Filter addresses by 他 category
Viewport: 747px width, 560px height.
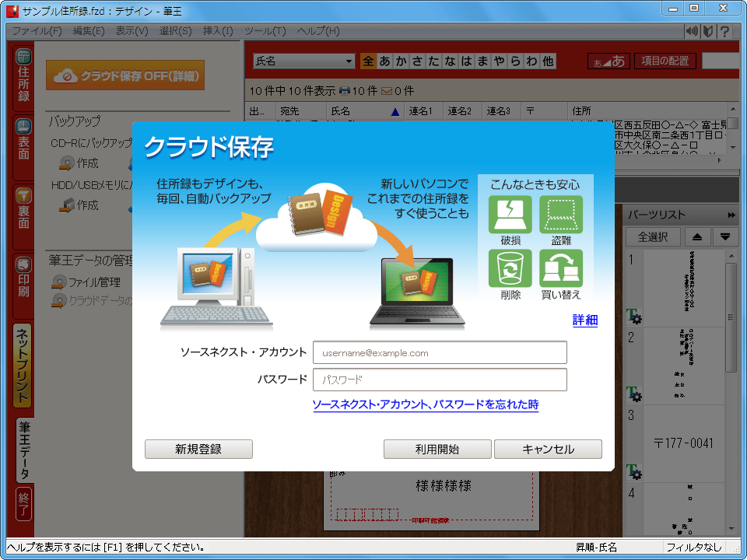tap(549, 61)
